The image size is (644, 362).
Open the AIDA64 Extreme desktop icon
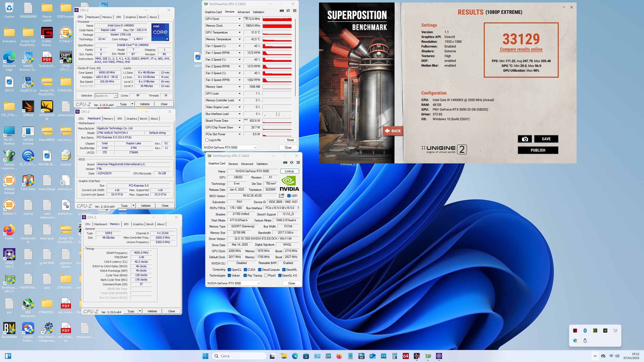(x=28, y=136)
